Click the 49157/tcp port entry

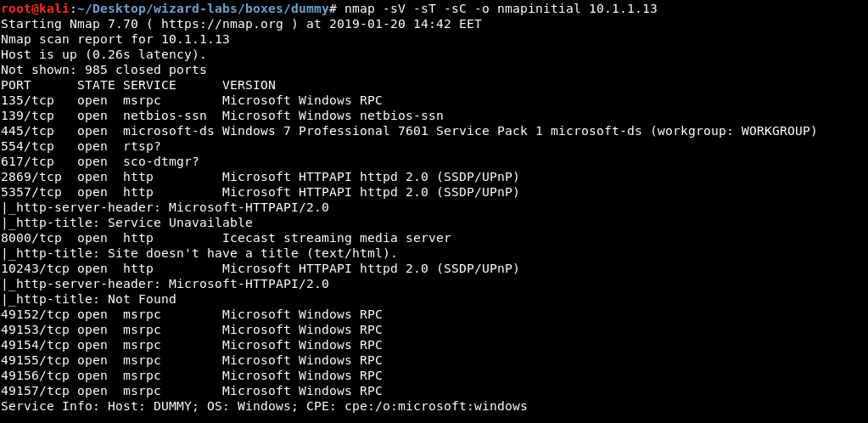pyautogui.click(x=35, y=391)
